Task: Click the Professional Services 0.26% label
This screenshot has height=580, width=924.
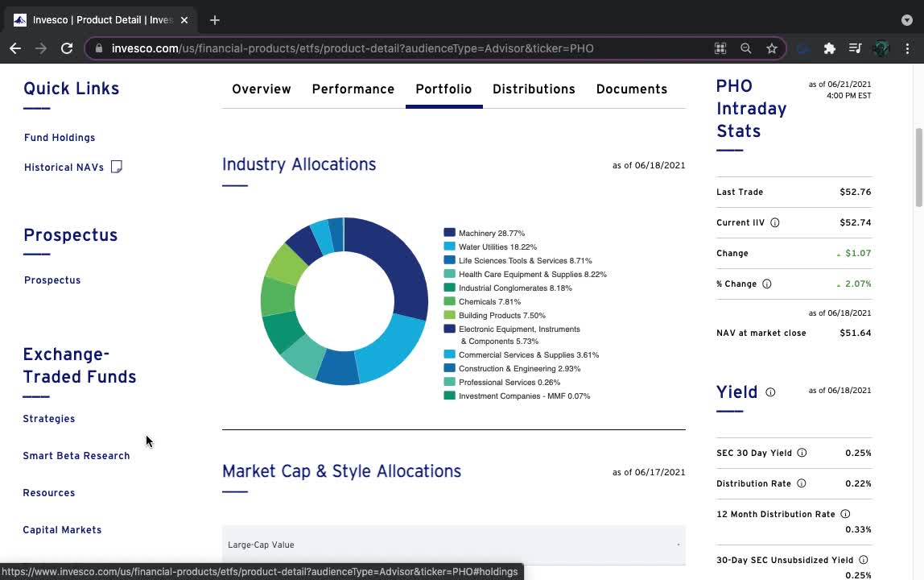Action: click(x=509, y=383)
